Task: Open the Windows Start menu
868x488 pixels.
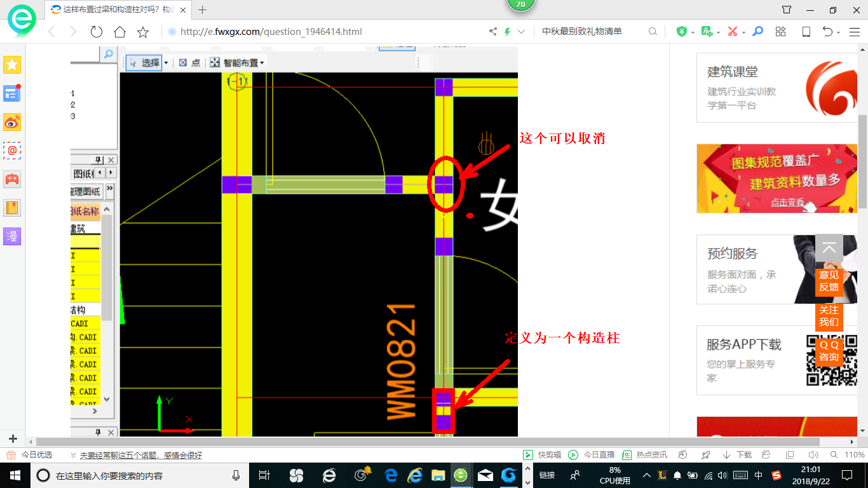Action: pyautogui.click(x=15, y=475)
